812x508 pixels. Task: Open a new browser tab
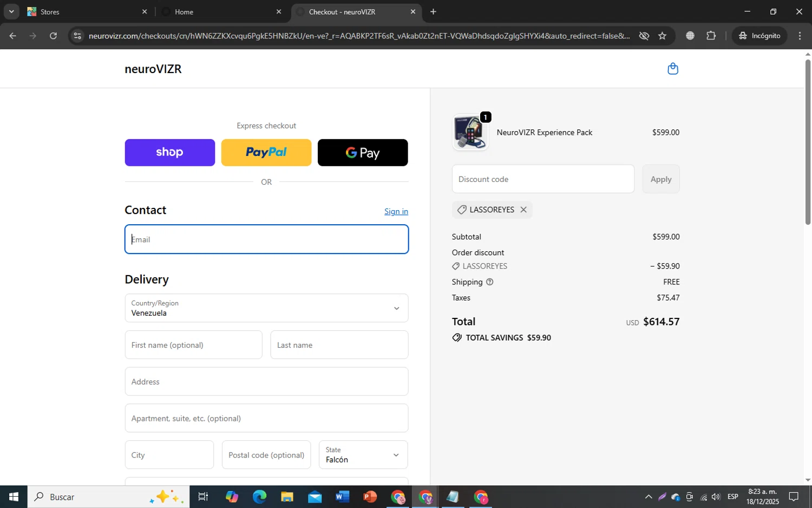433,11
